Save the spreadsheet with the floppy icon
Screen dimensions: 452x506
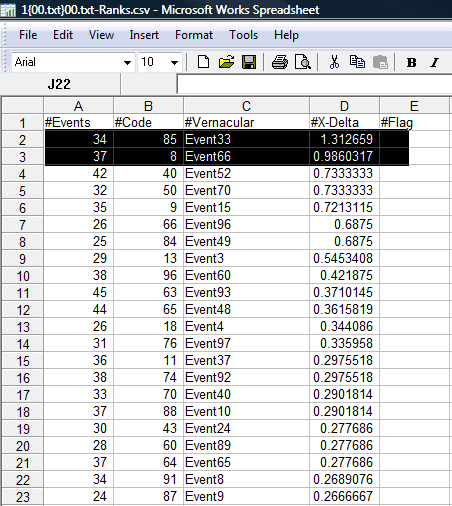(x=249, y=62)
